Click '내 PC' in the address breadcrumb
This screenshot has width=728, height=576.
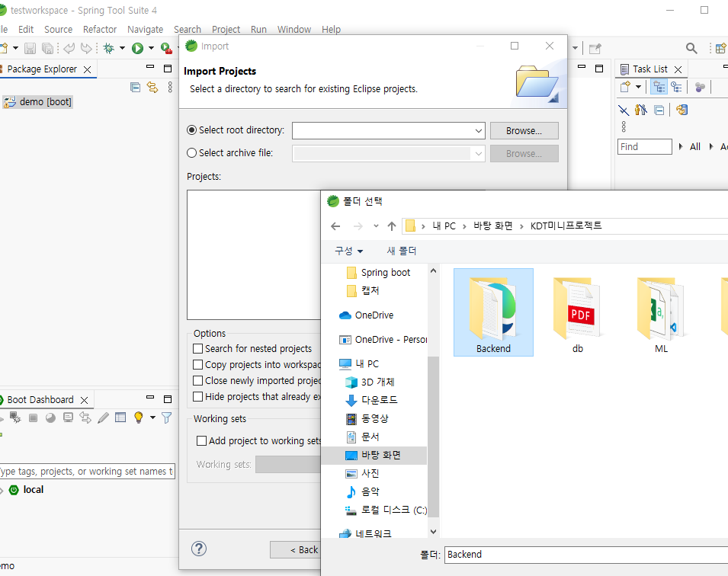tap(444, 226)
